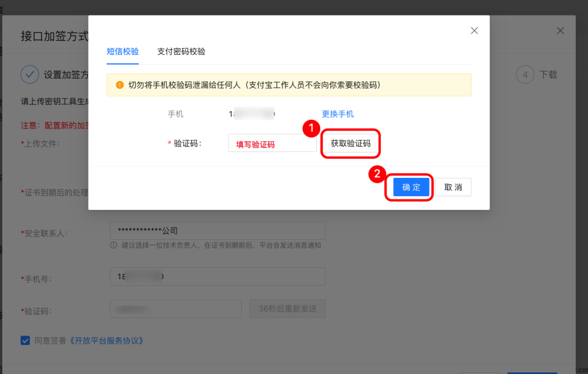
Task: Close the SMS verification popup
Action: point(474,31)
